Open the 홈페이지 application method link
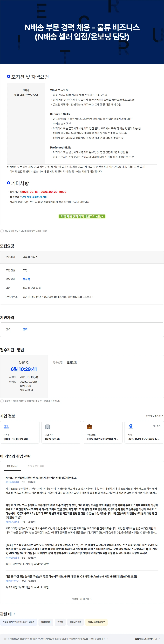Screen dimensions: 164x644 tap(72, 362)
